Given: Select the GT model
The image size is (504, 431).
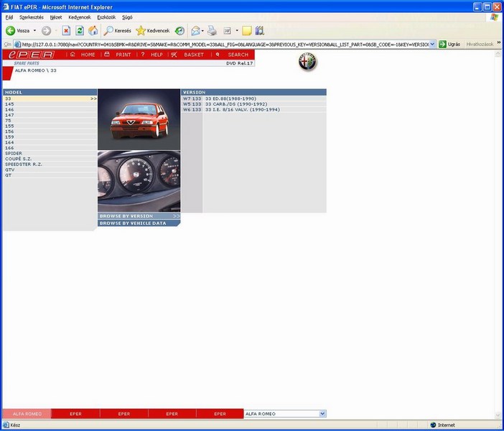Looking at the screenshot, I should (50, 175).
